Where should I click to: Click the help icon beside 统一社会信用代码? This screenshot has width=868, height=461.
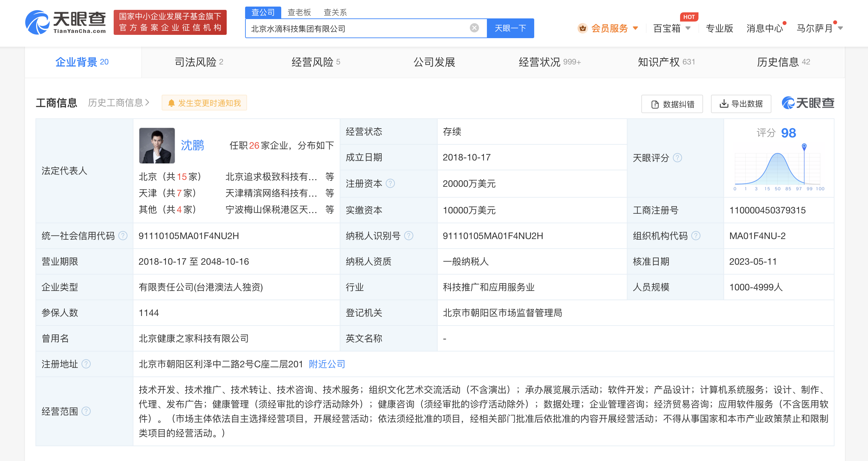(123, 235)
